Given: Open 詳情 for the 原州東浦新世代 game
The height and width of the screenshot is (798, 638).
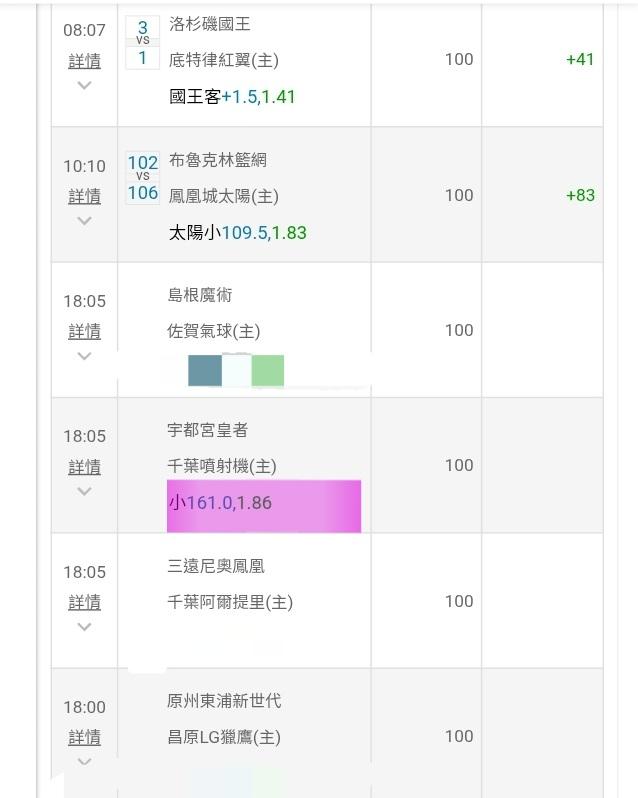Looking at the screenshot, I should [84, 737].
